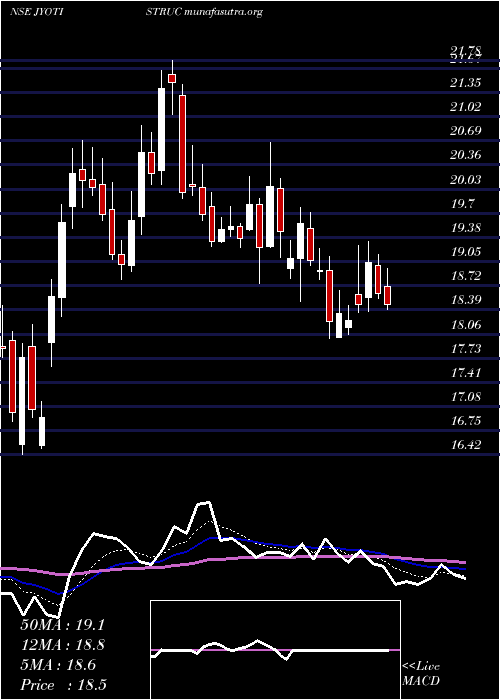
Task: Click the 18.72 price axis label
Action: (x=466, y=276)
